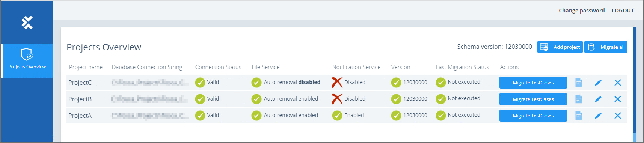Click ProjectA's Enabled notification checkmark

(337, 115)
